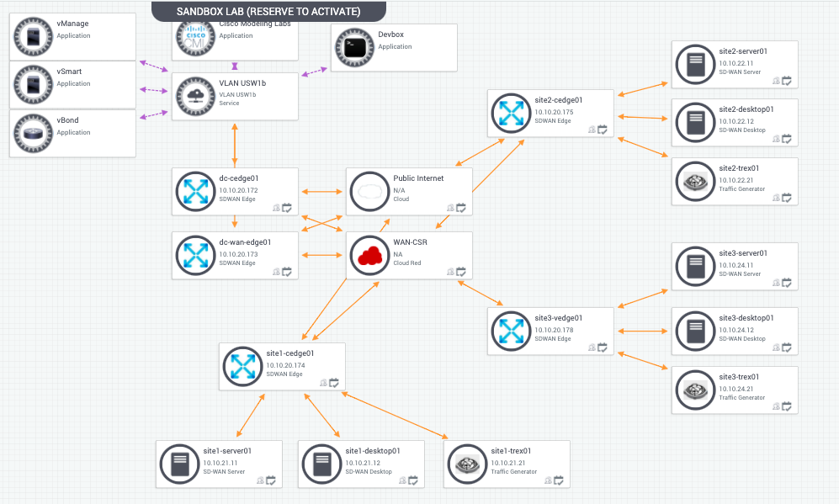Open the Cisco Modeling Labs application icon

click(x=195, y=37)
